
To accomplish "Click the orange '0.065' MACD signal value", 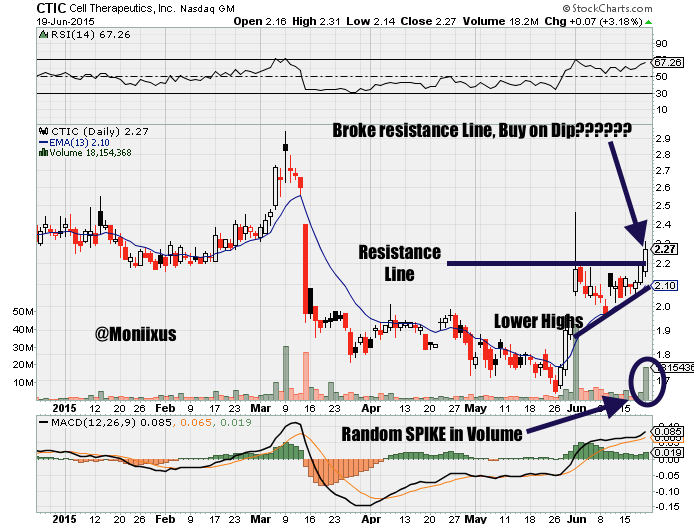I will tap(196, 423).
